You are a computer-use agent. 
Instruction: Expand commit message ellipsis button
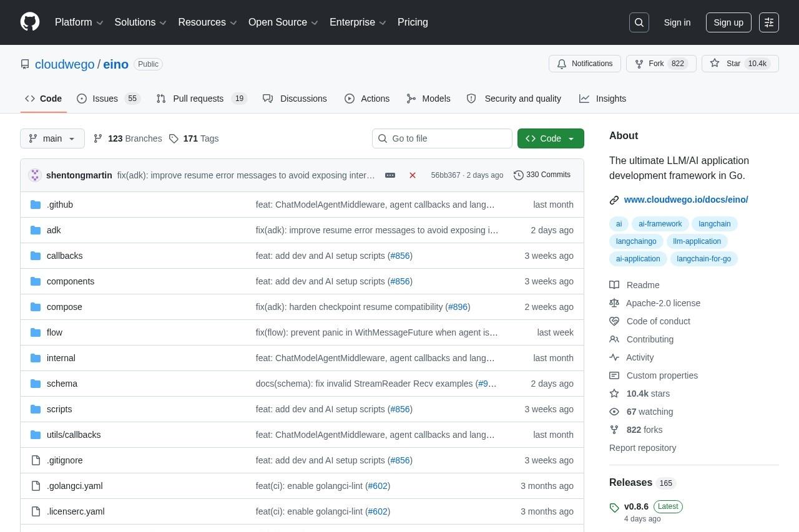click(x=390, y=175)
